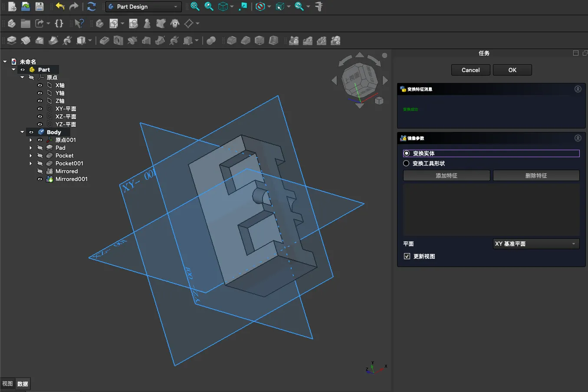Collapse the Body tree node
This screenshot has height=392, width=588.
point(22,132)
